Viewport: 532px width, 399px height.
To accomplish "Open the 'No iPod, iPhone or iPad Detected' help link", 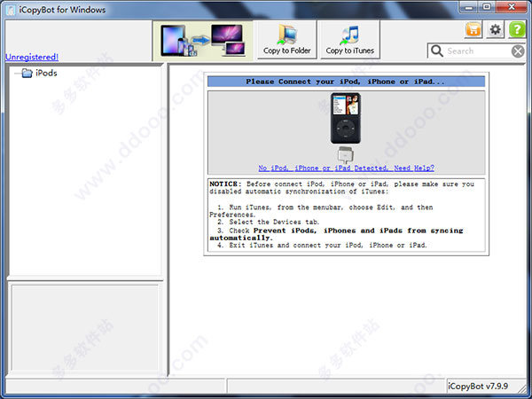I will 346,168.
